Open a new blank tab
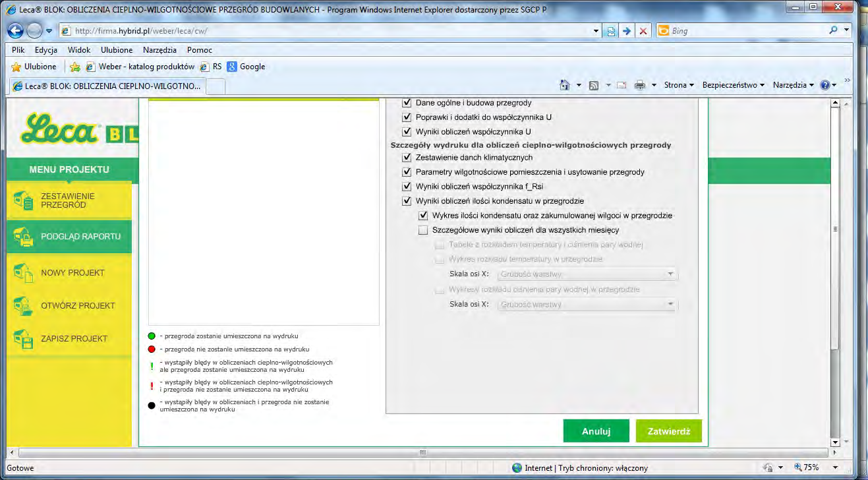The image size is (868, 480). [216, 86]
